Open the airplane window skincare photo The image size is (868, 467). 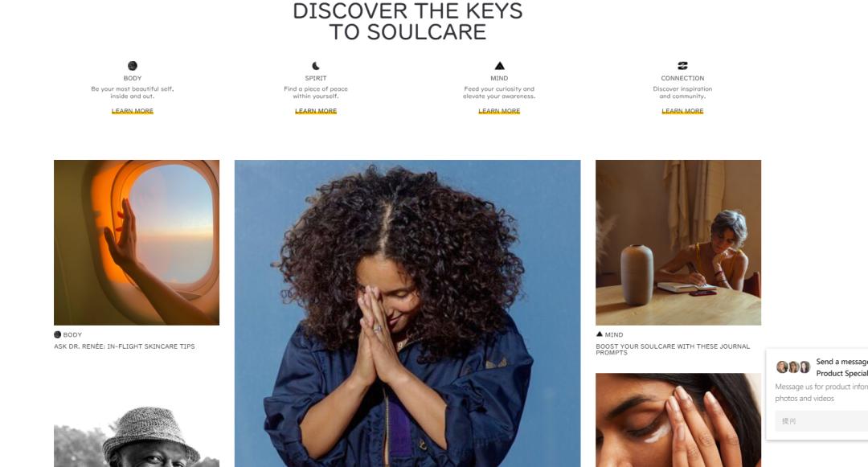click(x=137, y=243)
